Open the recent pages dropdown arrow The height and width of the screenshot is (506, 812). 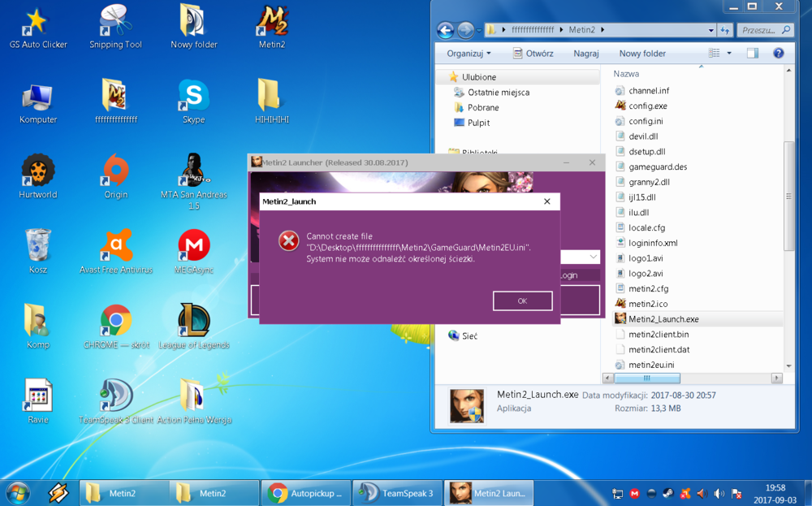click(x=479, y=30)
